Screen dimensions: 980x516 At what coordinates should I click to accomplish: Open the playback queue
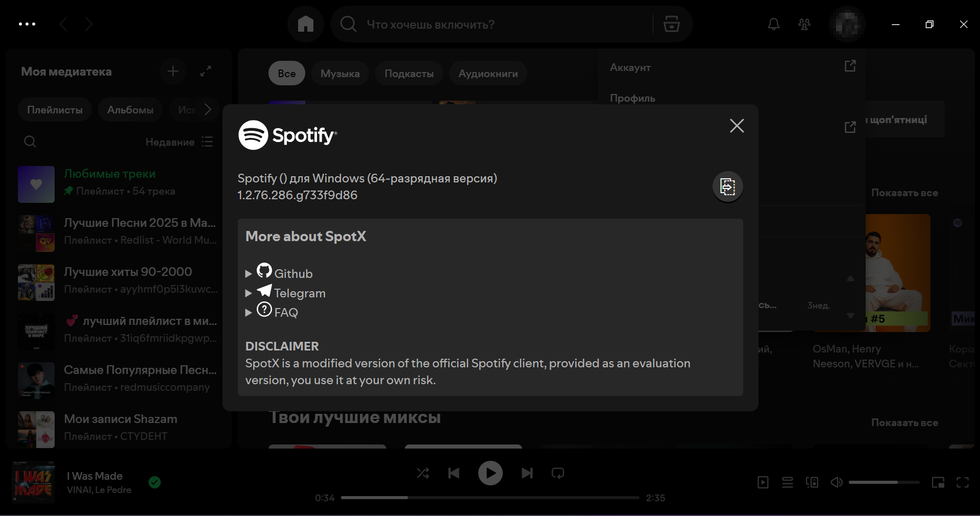point(788,482)
